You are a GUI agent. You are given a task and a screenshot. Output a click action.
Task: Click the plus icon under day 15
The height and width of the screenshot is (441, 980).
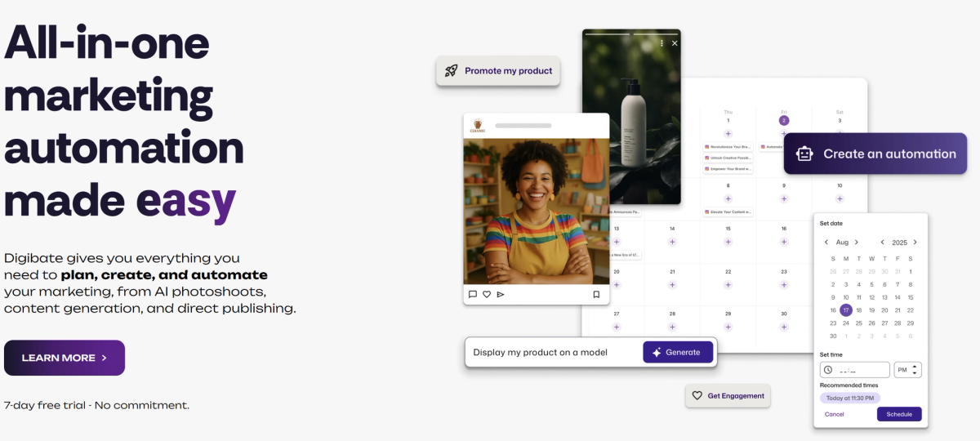click(728, 242)
